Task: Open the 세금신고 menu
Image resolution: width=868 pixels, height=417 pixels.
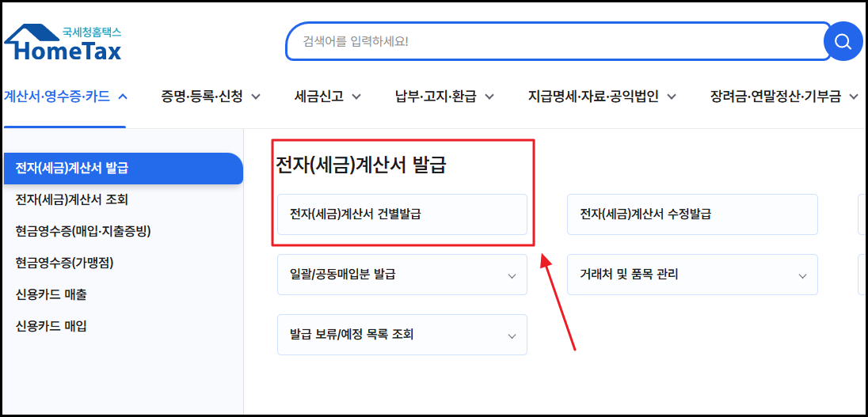Action: (328, 97)
